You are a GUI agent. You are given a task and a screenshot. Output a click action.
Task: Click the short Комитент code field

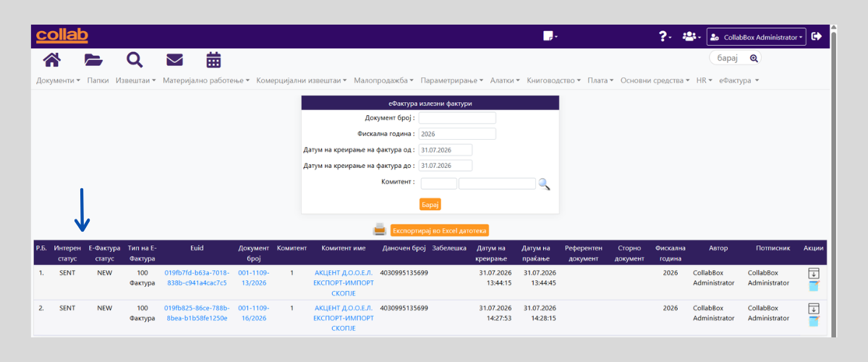[439, 184]
